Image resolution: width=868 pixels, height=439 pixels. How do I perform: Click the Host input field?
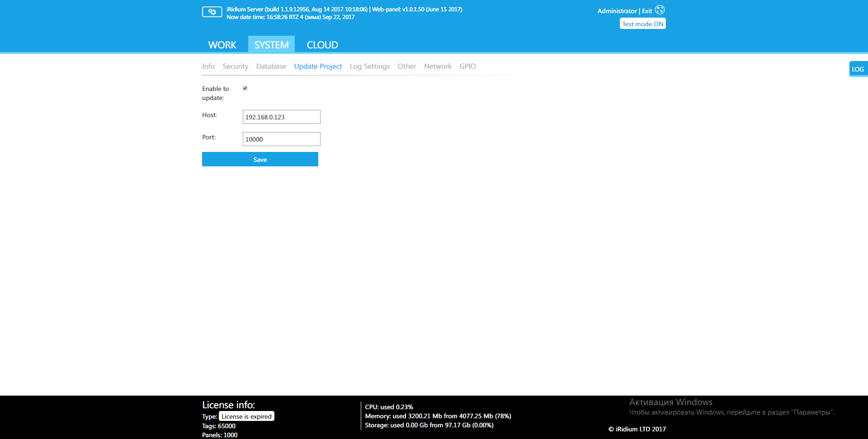[x=281, y=117]
